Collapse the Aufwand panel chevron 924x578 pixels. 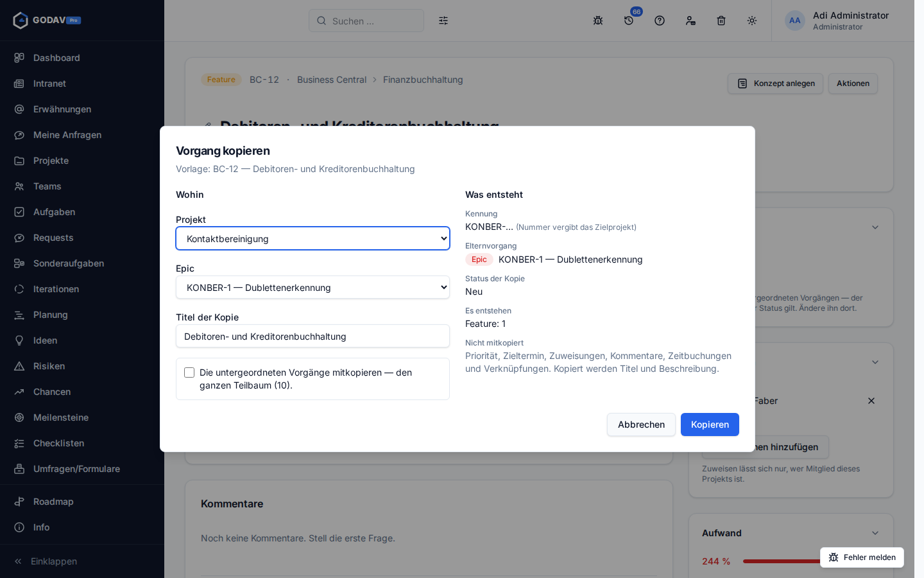(x=875, y=533)
